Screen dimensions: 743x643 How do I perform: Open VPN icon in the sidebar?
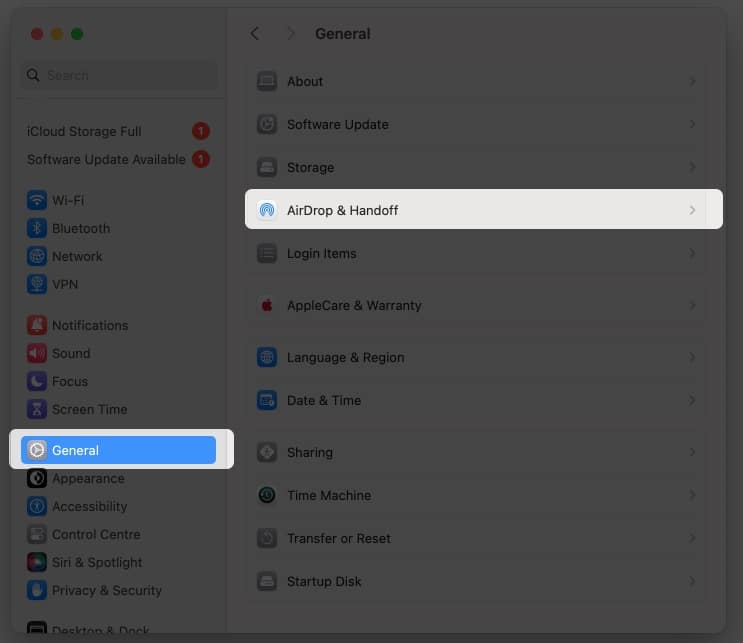[x=36, y=284]
